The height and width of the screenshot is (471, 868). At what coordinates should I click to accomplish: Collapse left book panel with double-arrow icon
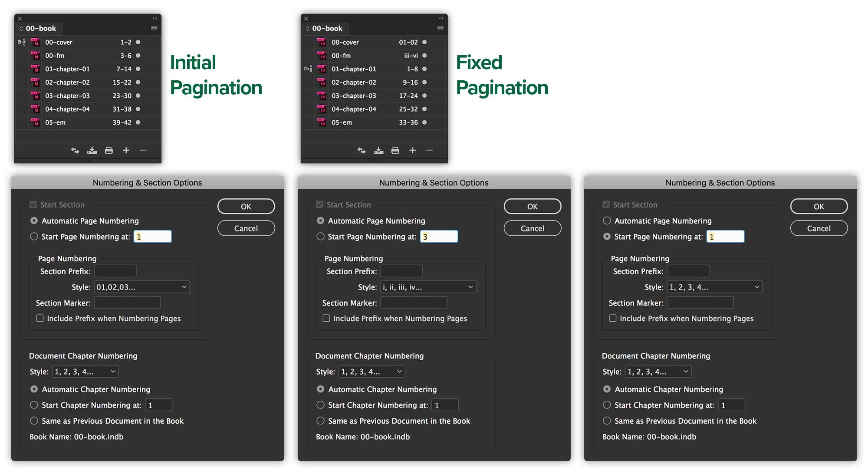pyautogui.click(x=155, y=18)
